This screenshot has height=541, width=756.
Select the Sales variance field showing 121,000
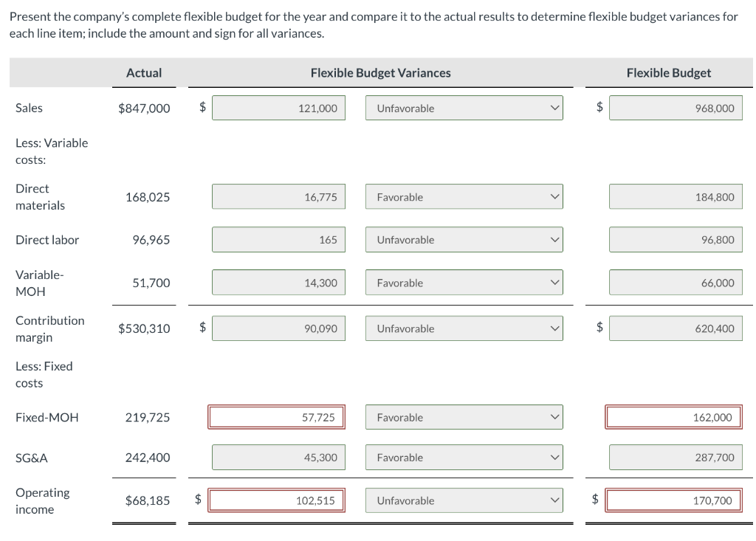pos(278,108)
